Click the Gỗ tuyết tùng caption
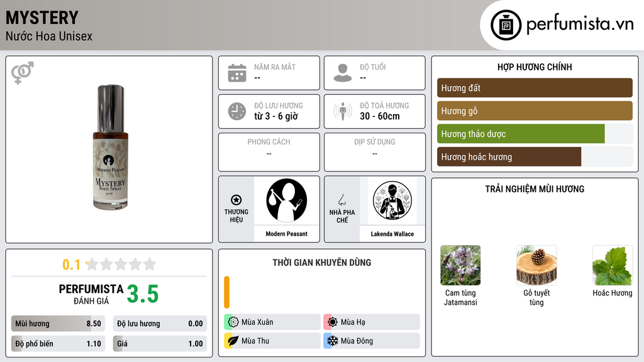 click(x=536, y=297)
